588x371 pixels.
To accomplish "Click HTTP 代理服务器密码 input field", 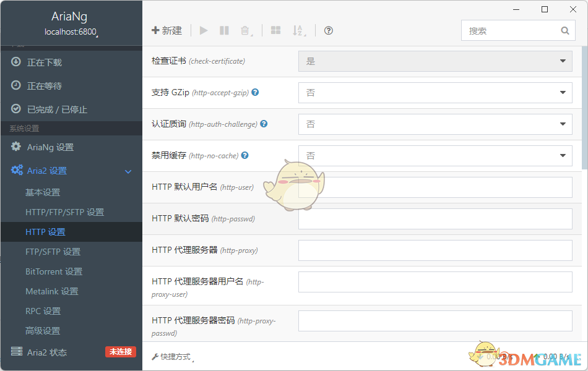I will point(435,321).
